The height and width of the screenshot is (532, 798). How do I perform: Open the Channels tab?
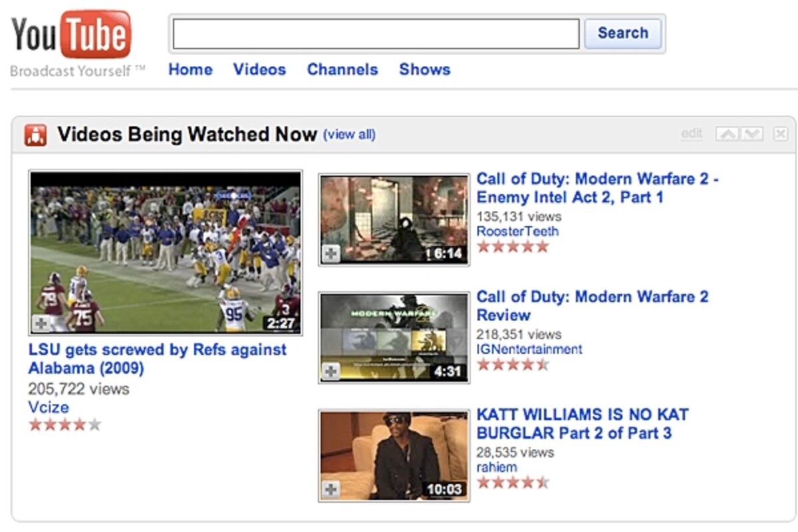click(x=342, y=70)
